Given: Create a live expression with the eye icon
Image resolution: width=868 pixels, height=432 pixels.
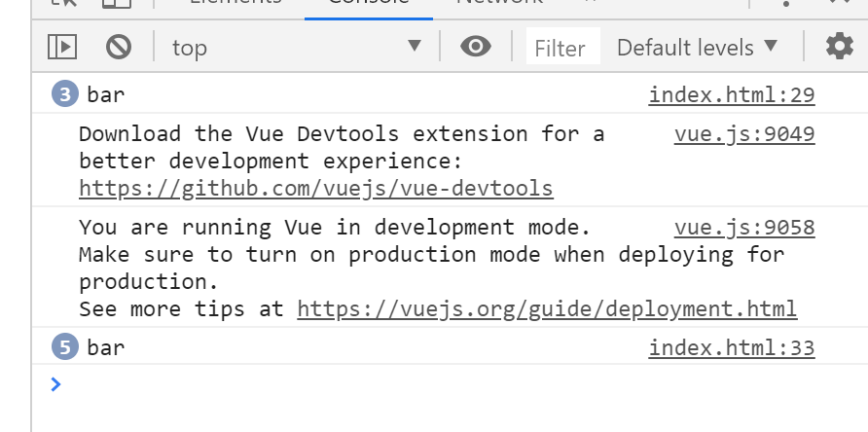Looking at the screenshot, I should [x=475, y=47].
